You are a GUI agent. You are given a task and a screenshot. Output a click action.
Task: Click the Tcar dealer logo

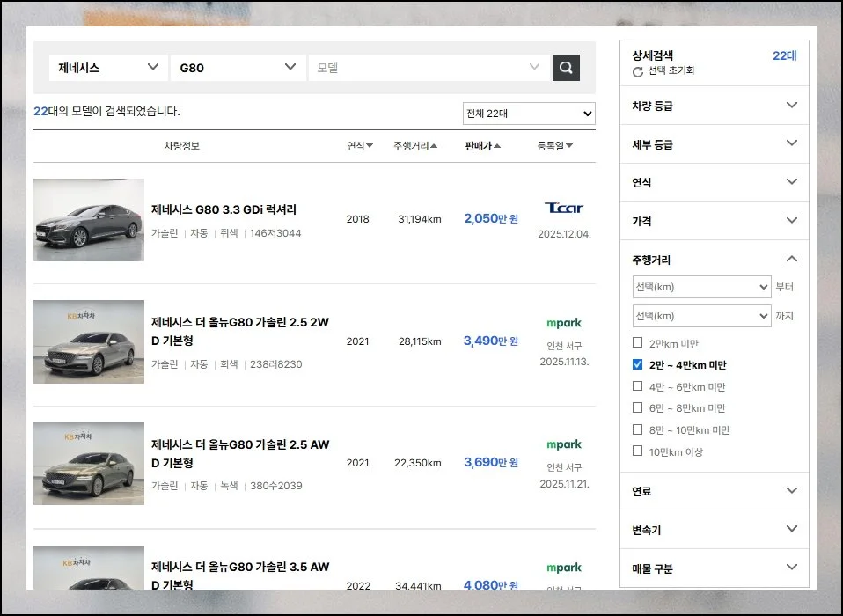[564, 209]
